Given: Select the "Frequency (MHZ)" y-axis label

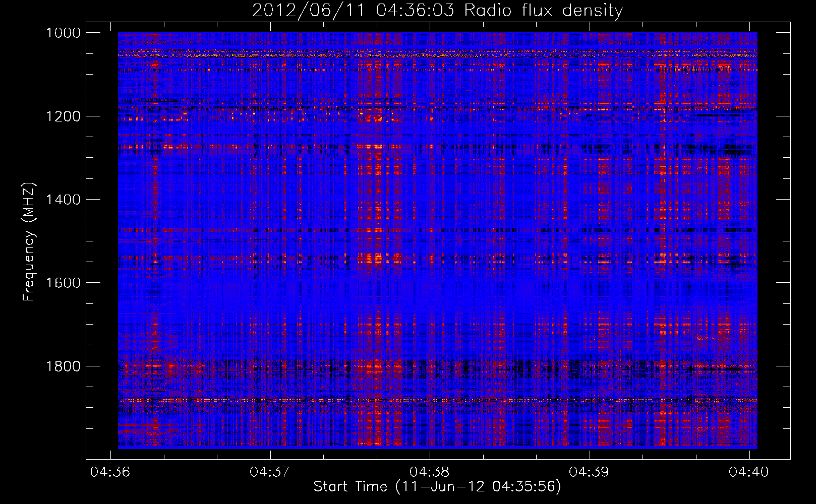Looking at the screenshot, I should click(x=29, y=242).
